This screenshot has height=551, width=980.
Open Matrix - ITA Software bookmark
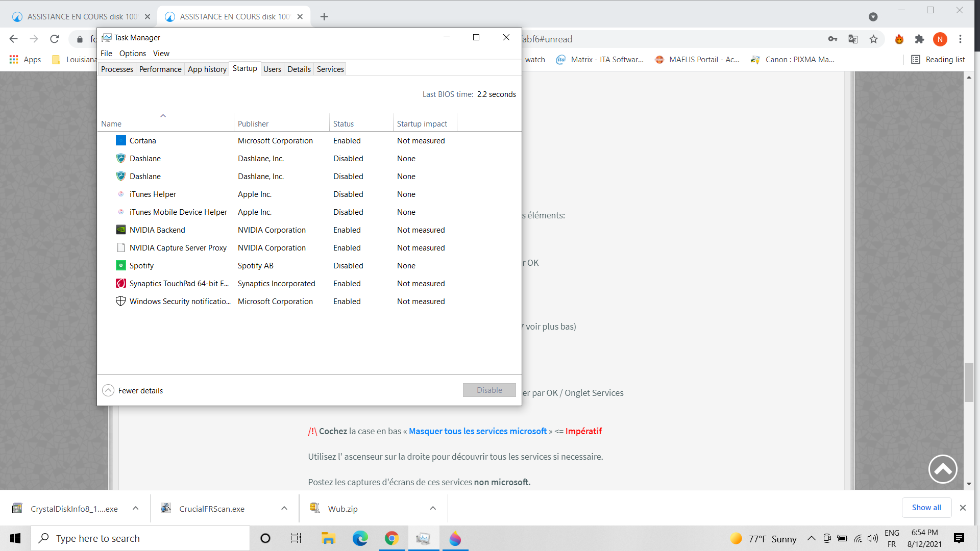(x=599, y=60)
